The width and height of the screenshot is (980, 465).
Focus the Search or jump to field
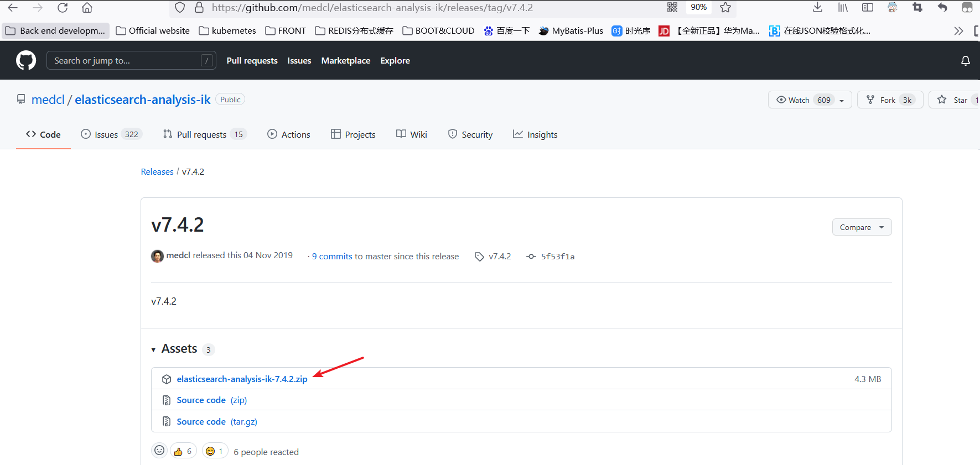[x=131, y=61]
